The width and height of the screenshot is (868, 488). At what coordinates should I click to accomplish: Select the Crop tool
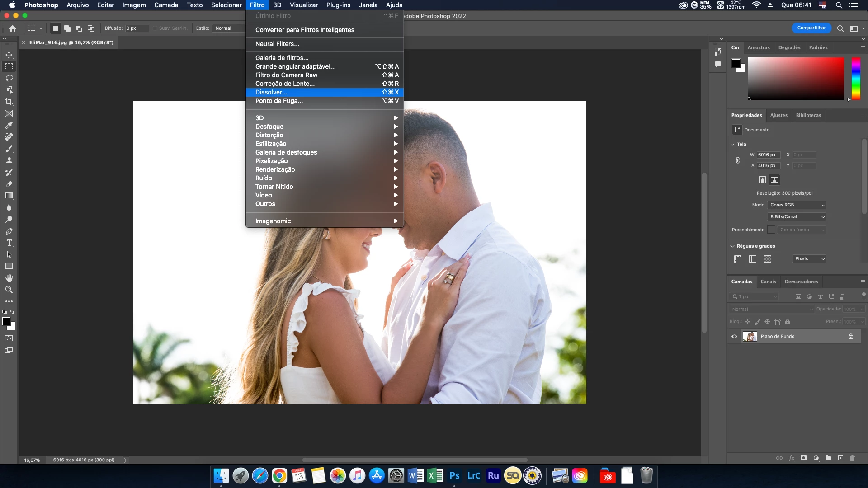(x=9, y=102)
